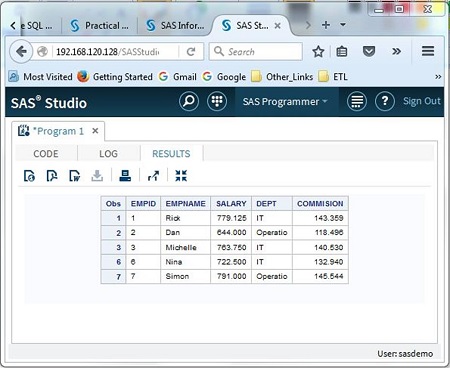Click the Pocket save icon
The image size is (450, 368).
(369, 52)
